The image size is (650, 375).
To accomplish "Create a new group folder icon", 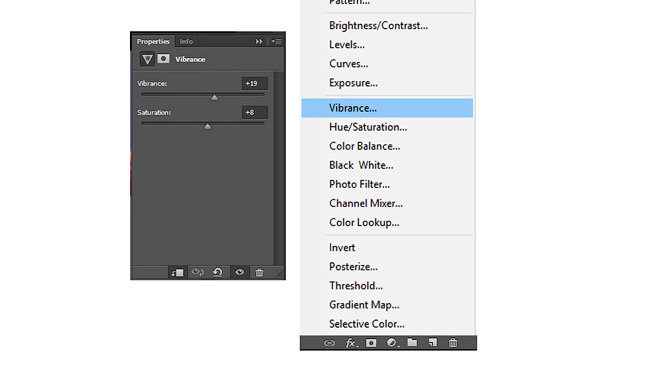I will (412, 343).
